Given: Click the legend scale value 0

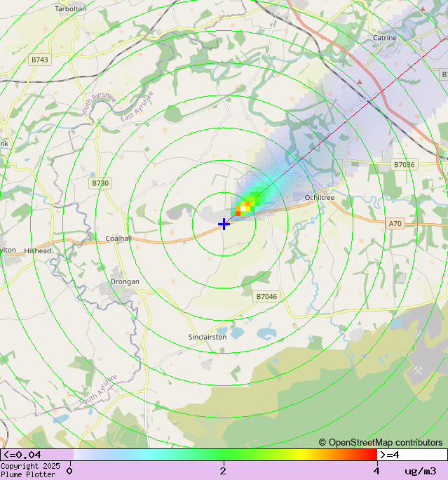Looking at the screenshot, I should point(69,471).
